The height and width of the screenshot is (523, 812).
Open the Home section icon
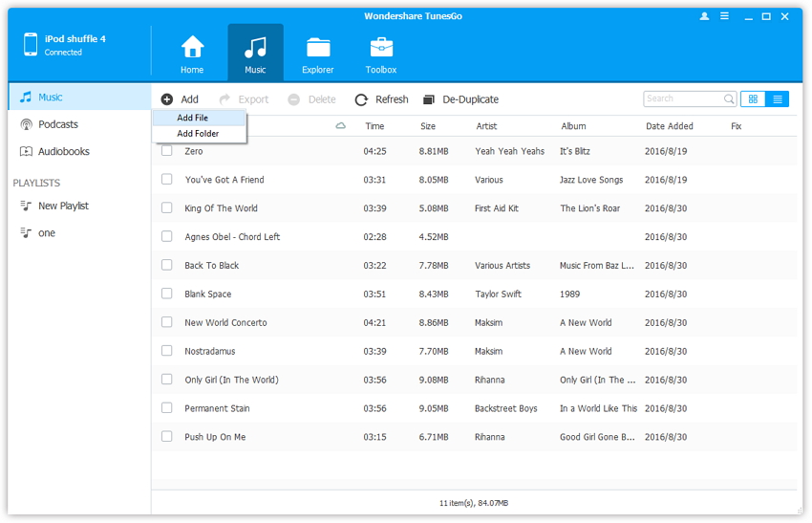pyautogui.click(x=192, y=48)
